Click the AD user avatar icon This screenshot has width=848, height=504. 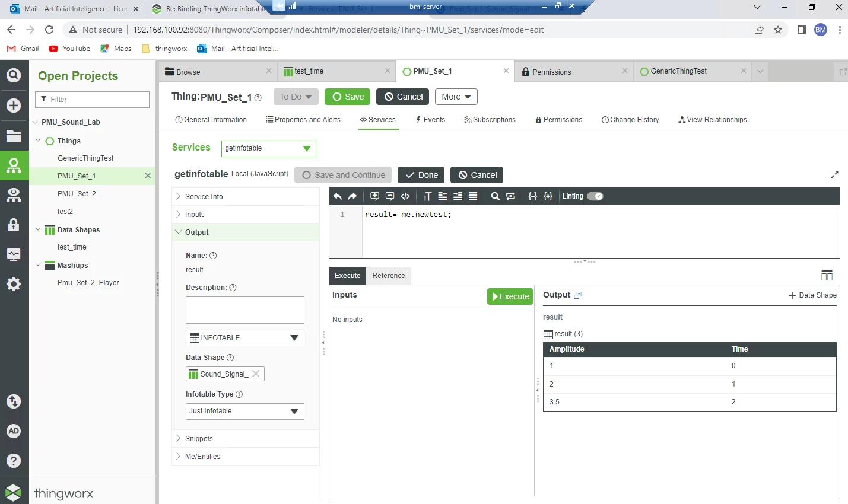click(x=14, y=431)
